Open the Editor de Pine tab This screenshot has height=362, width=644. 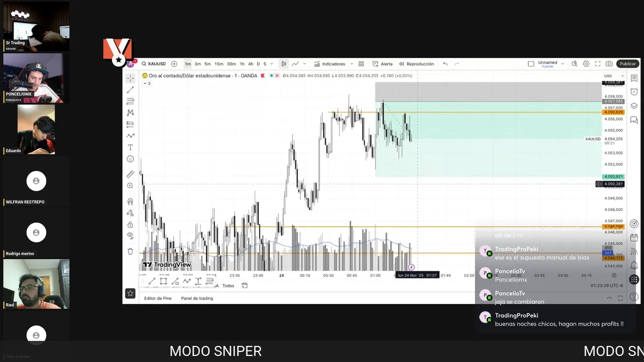click(157, 298)
